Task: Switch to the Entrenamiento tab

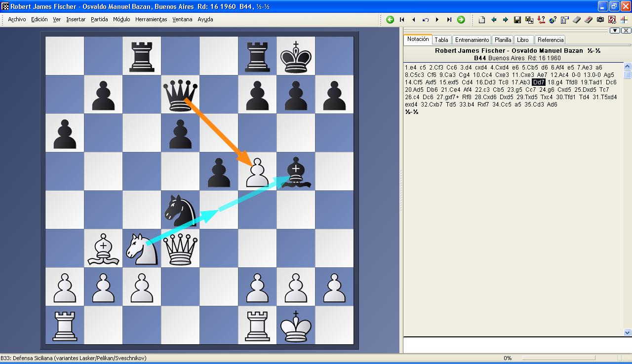Action: (472, 40)
